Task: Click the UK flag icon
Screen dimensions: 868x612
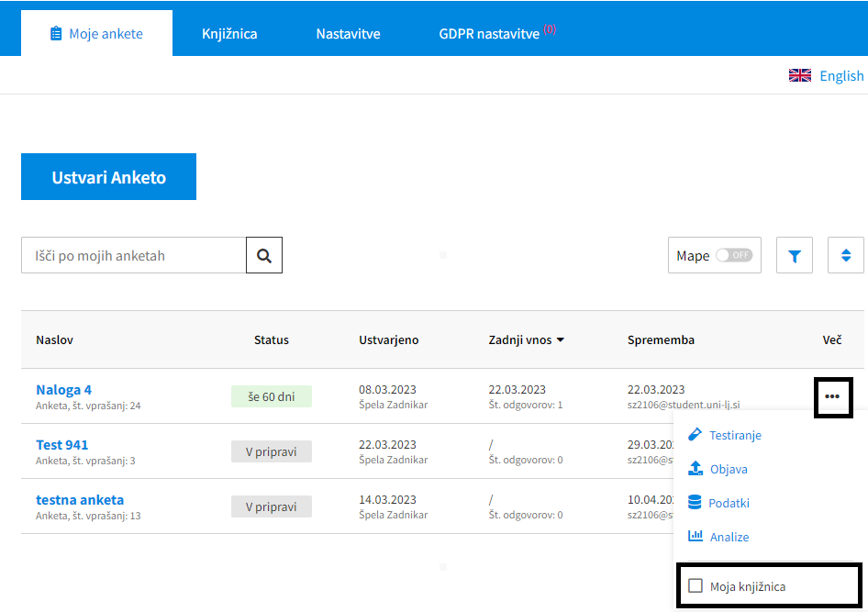Action: pyautogui.click(x=800, y=75)
